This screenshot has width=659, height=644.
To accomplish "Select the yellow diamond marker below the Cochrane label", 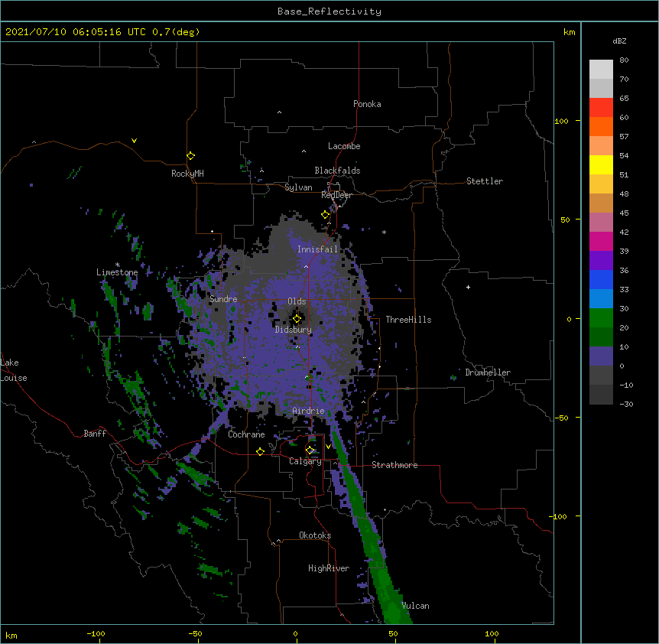I will pyautogui.click(x=260, y=451).
